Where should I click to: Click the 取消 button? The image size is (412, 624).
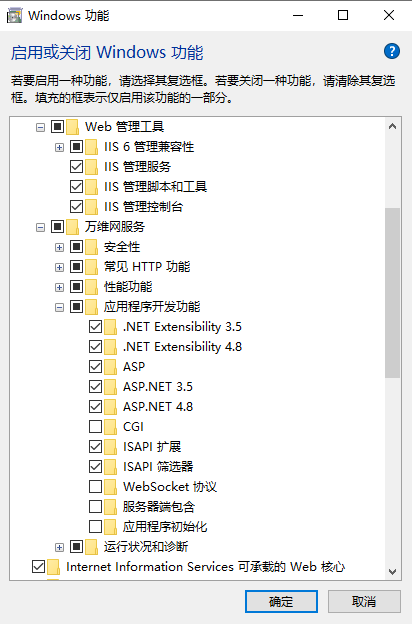[x=364, y=601]
